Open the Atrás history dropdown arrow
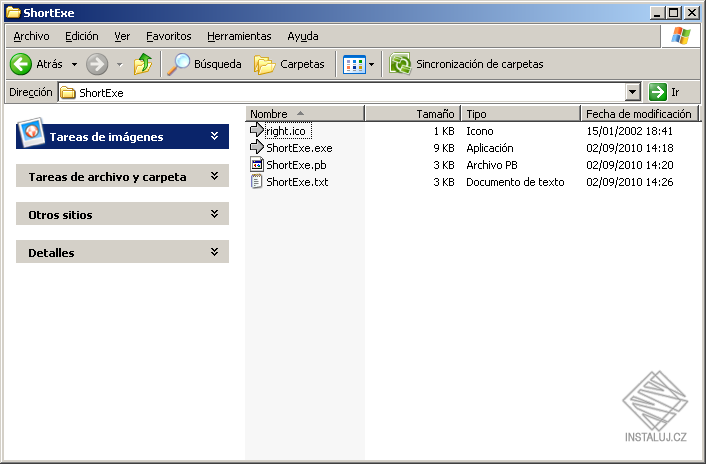This screenshot has width=706, height=464. coord(74,64)
